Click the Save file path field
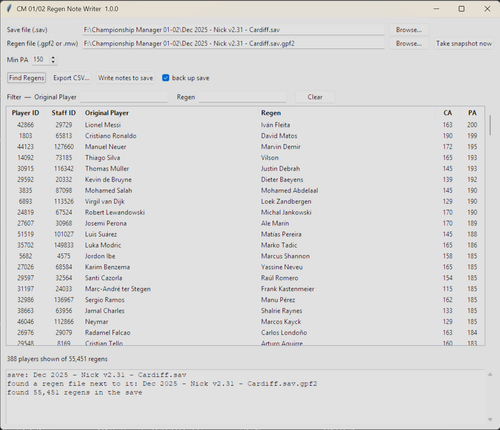This screenshot has width=500, height=430. pos(233,30)
